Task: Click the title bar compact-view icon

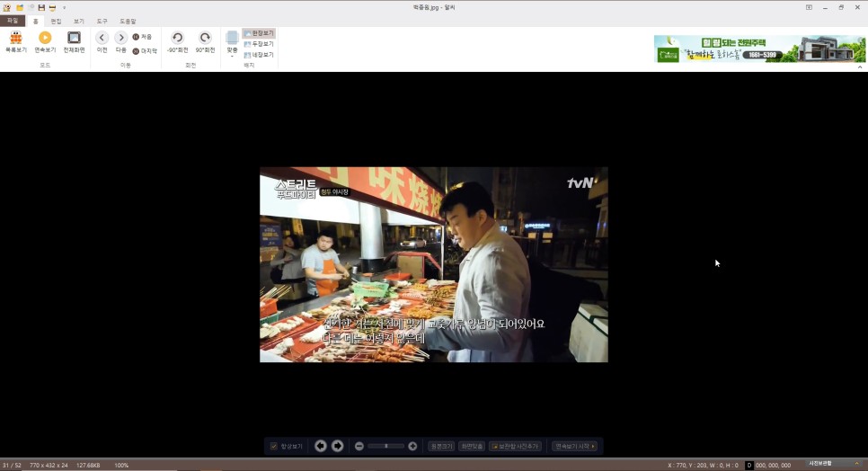Action: [x=809, y=7]
